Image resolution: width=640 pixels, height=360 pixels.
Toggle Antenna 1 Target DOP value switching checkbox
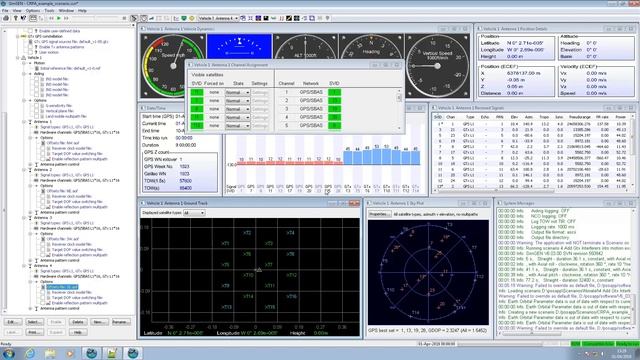coord(42,153)
